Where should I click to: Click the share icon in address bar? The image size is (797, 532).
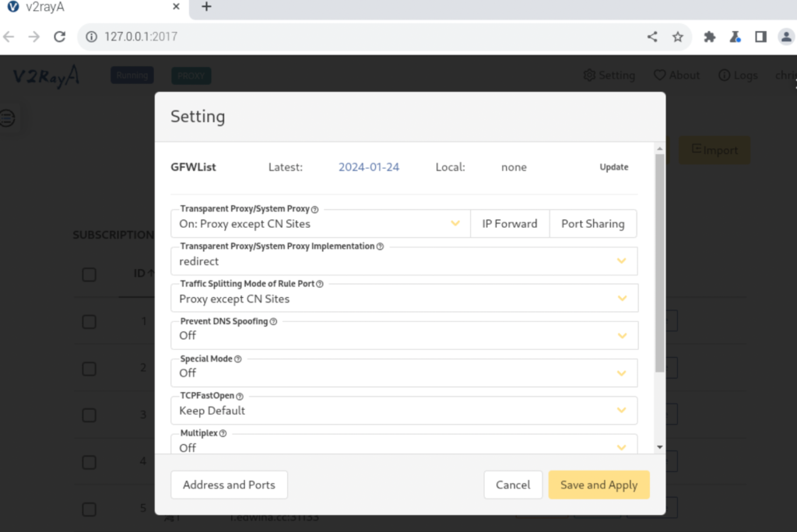[x=652, y=37]
